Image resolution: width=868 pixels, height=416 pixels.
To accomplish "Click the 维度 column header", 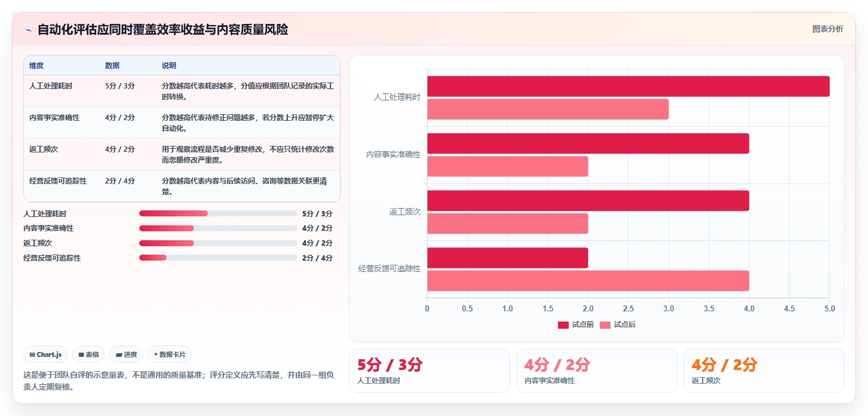I will coord(36,66).
